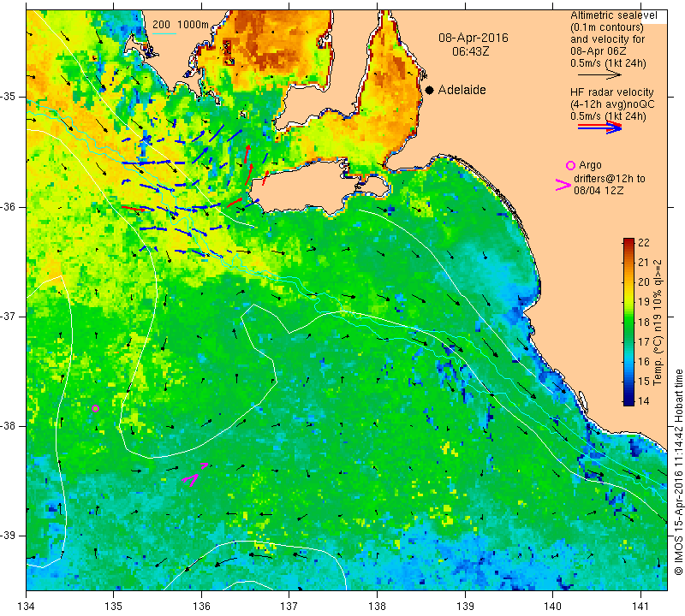Click the cyan 200 1000m isobath legend line
Screen dimensions: 685x616
[x=164, y=33]
